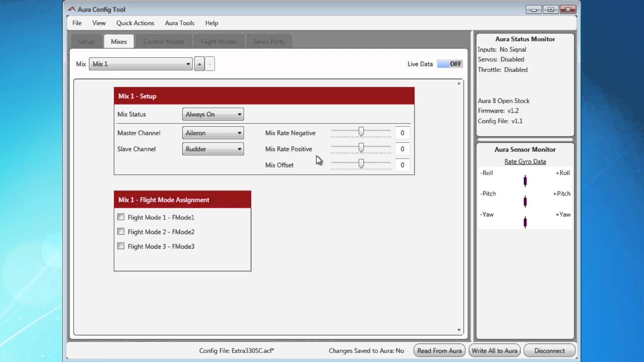Image resolution: width=644 pixels, height=362 pixels.
Task: Click the Mix 1 - Setup header
Action: point(264,96)
